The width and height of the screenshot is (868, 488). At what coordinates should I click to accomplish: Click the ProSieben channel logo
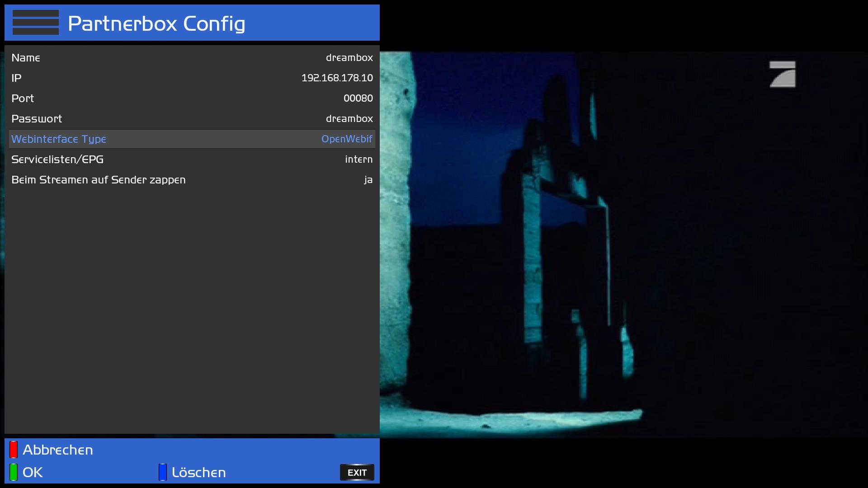coord(783,74)
